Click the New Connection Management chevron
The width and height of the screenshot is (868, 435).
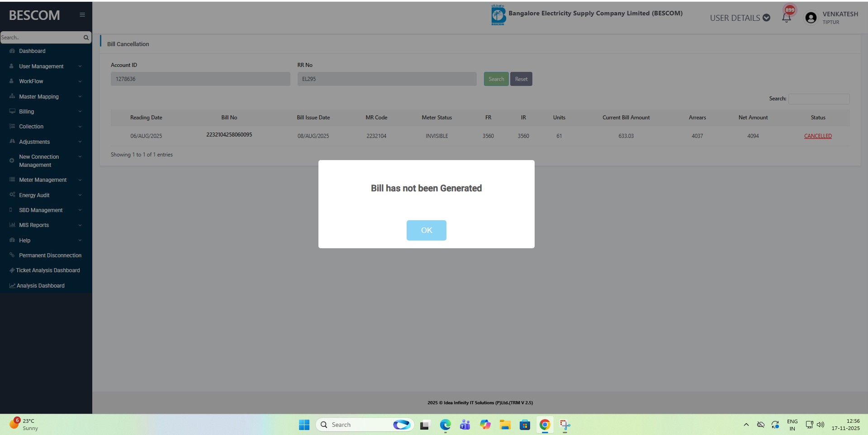80,157
